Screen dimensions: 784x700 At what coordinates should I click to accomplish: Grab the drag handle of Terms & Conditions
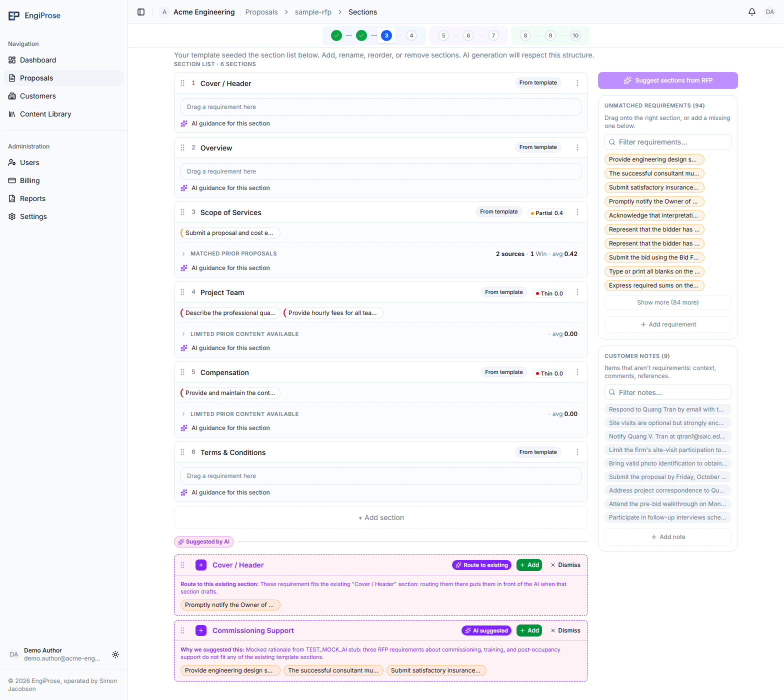pos(182,452)
